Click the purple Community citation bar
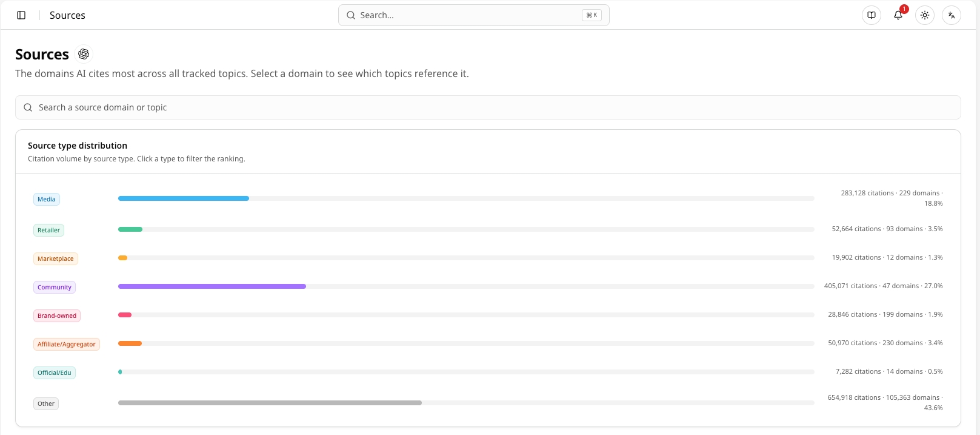Image resolution: width=980 pixels, height=435 pixels. [212, 286]
